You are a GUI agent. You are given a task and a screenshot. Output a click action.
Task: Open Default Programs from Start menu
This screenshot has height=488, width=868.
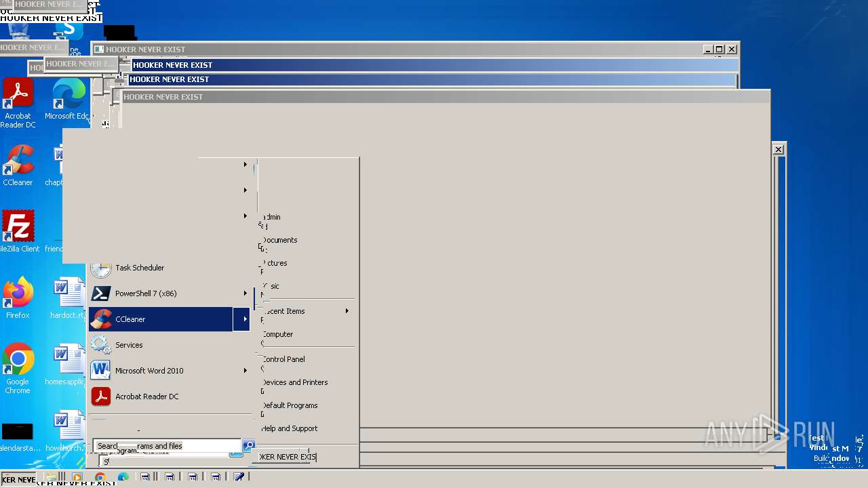pyautogui.click(x=290, y=405)
